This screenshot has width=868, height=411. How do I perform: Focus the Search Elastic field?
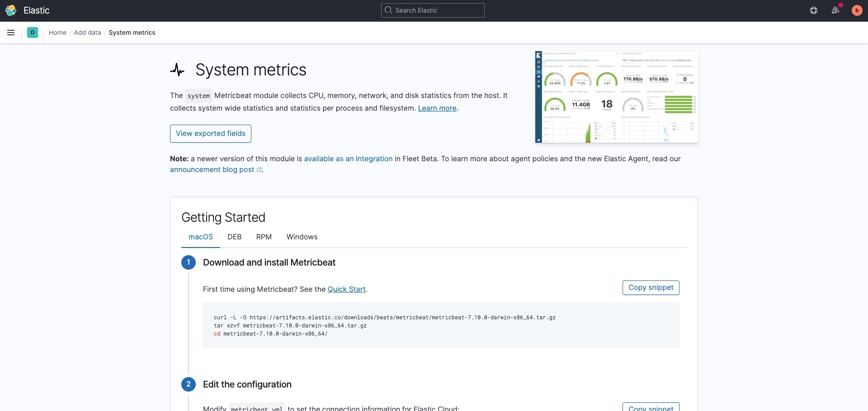(433, 10)
